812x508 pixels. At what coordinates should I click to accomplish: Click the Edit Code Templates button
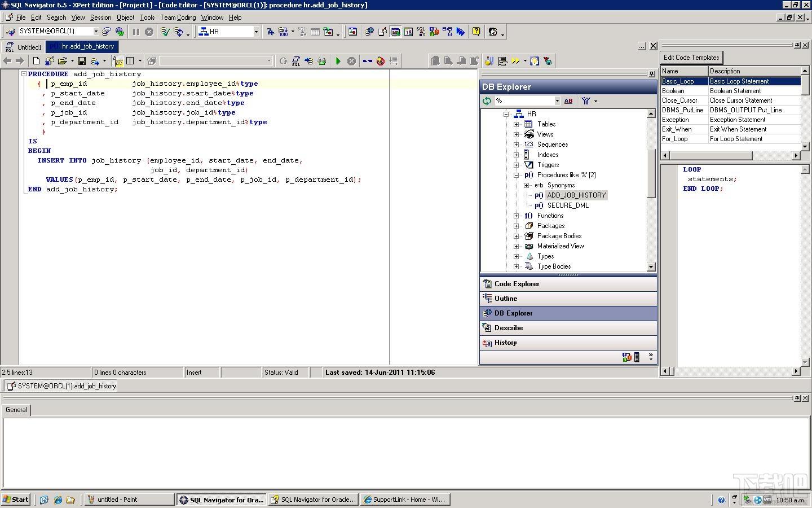[x=691, y=58]
